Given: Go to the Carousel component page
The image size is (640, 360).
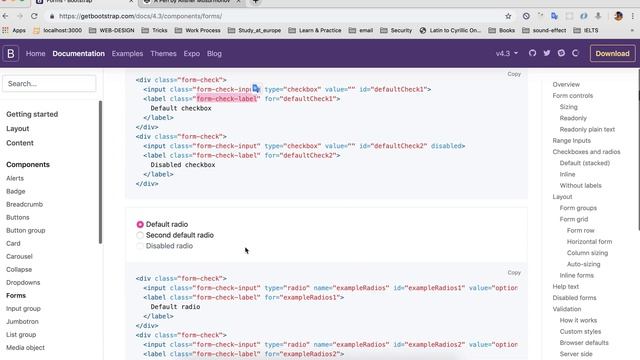Looking at the screenshot, I should 19,256.
